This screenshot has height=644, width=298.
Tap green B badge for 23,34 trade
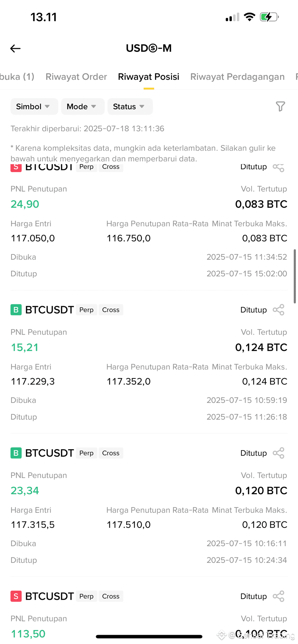(x=16, y=453)
